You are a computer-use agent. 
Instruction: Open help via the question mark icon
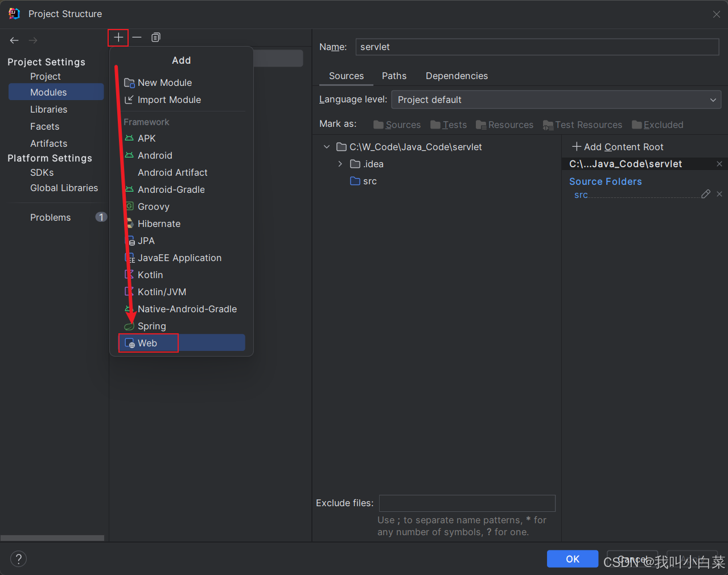pos(18,559)
